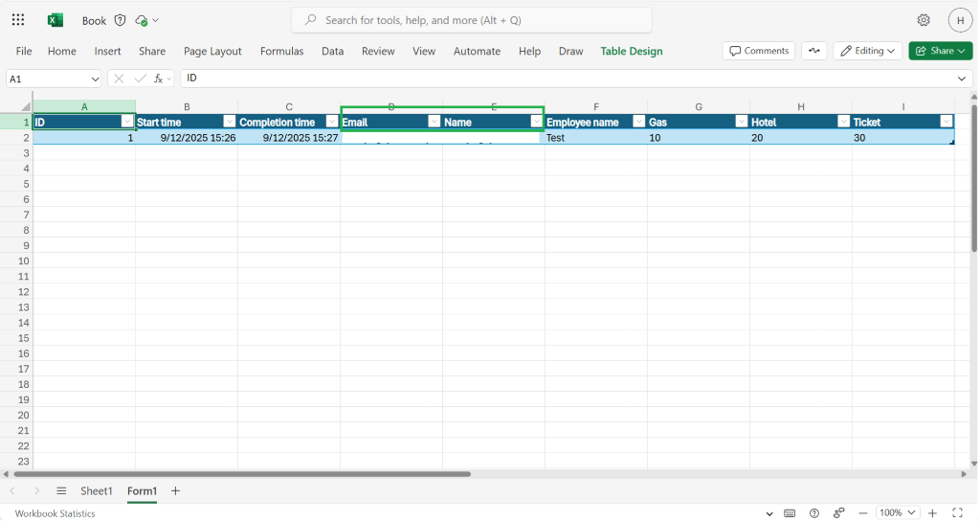Open the Gas column filter dropdown

tap(742, 122)
